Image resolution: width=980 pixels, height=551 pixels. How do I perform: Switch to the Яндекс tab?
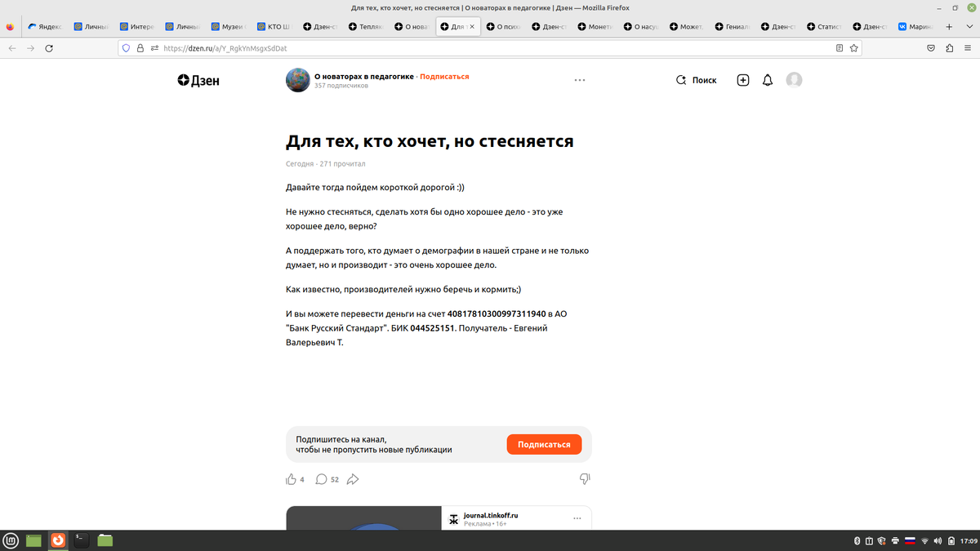coord(45,26)
